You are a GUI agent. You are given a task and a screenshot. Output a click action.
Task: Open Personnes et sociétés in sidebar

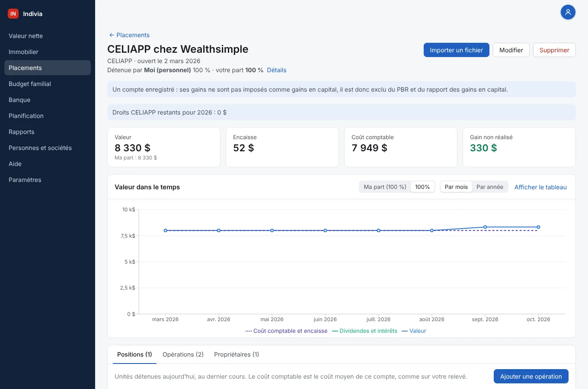(x=48, y=148)
